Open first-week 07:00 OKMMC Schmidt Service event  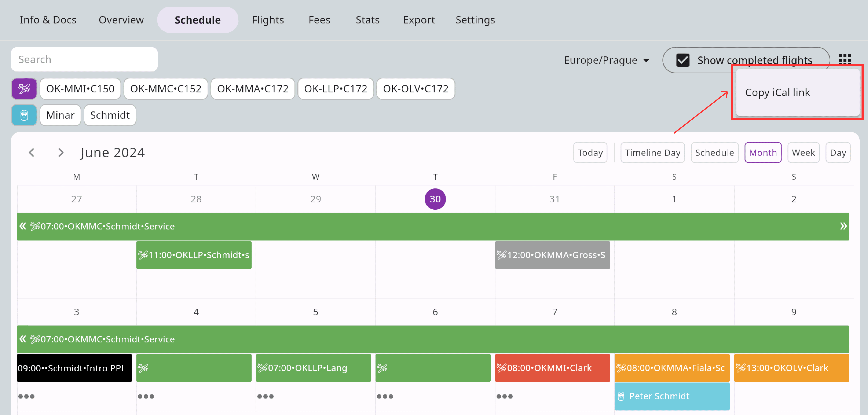433,226
